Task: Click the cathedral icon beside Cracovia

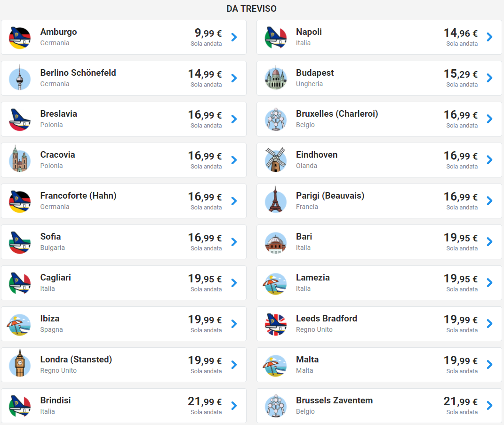Action: 20,159
